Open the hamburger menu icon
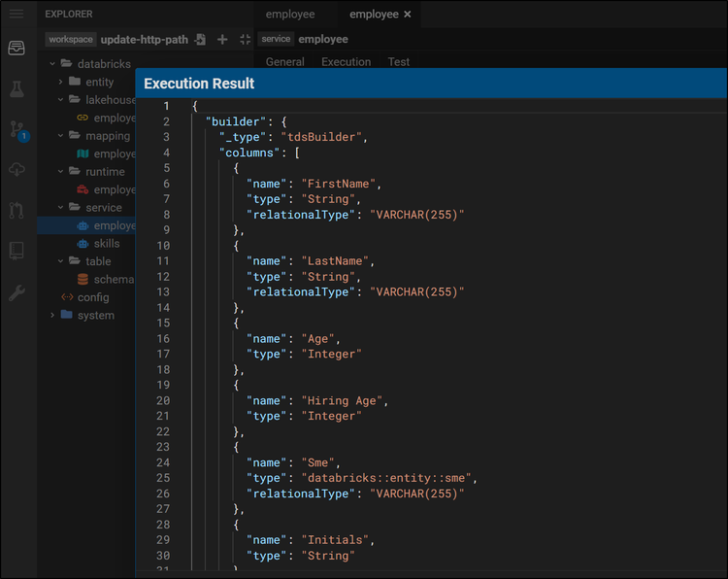Image resolution: width=728 pixels, height=579 pixels. (17, 14)
